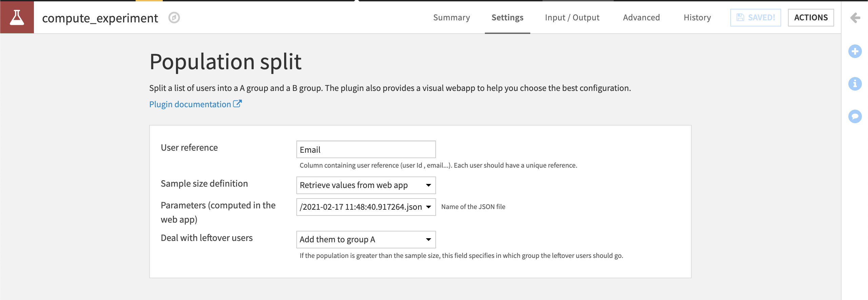Click the blue plus icon in sidebar
This screenshot has width=868, height=300.
click(855, 51)
